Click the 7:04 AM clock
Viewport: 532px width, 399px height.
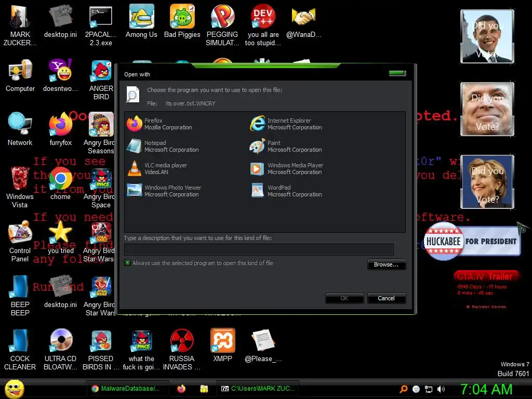pos(486,389)
